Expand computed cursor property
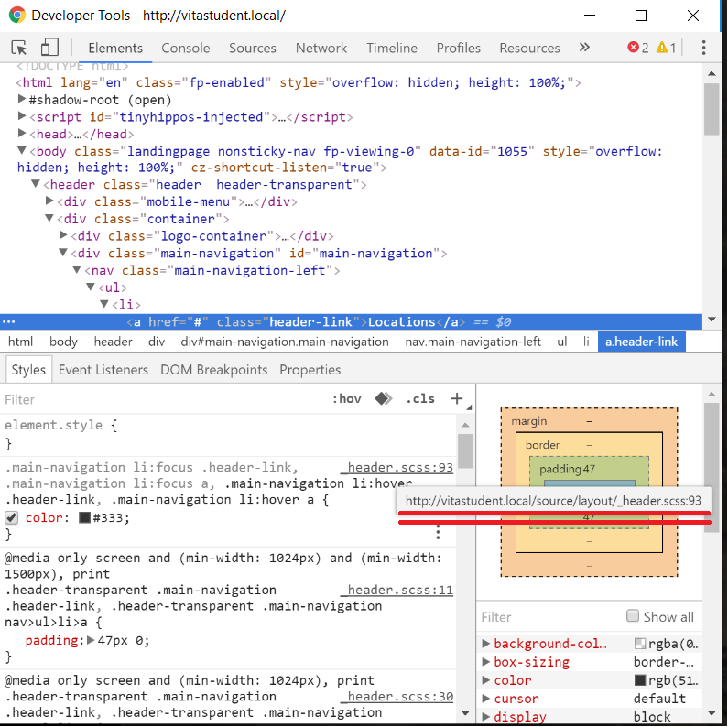This screenshot has width=728, height=727. point(485,699)
